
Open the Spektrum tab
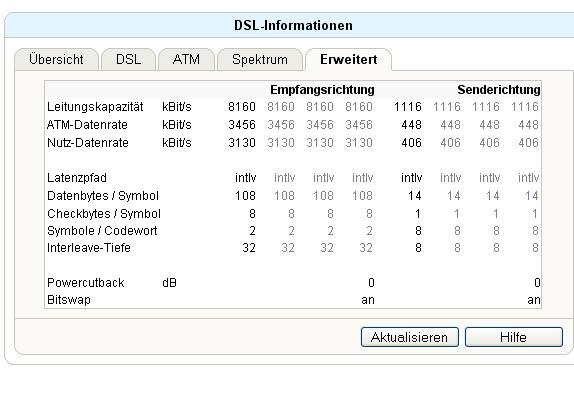[260, 59]
